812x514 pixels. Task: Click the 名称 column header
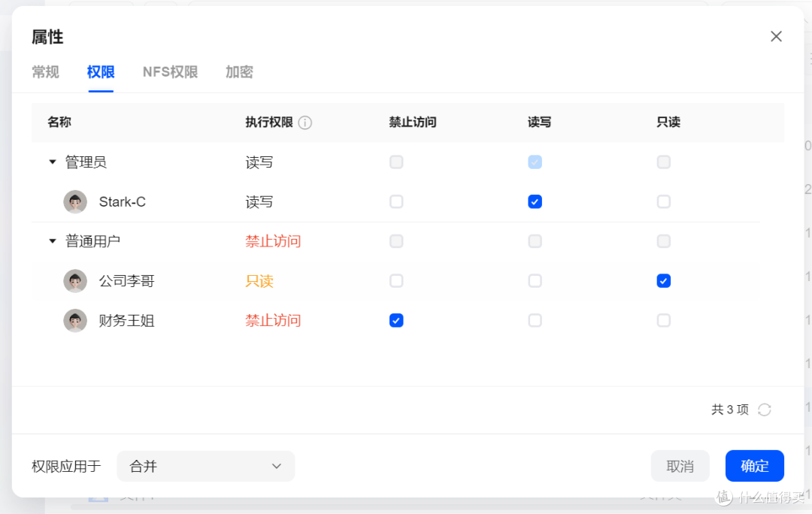click(59, 122)
